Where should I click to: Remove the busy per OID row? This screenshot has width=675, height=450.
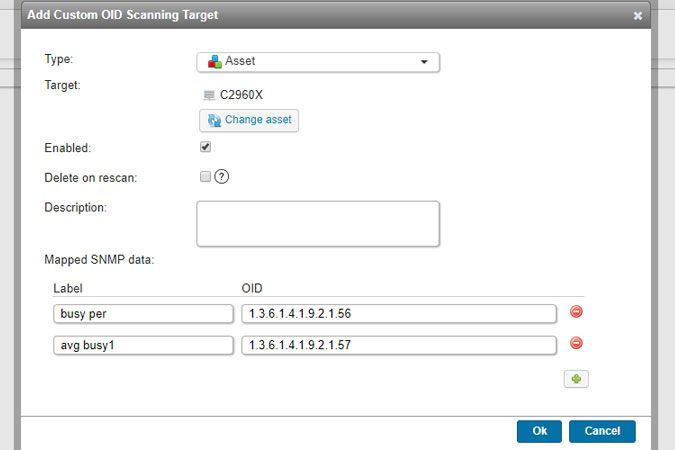coord(576,312)
